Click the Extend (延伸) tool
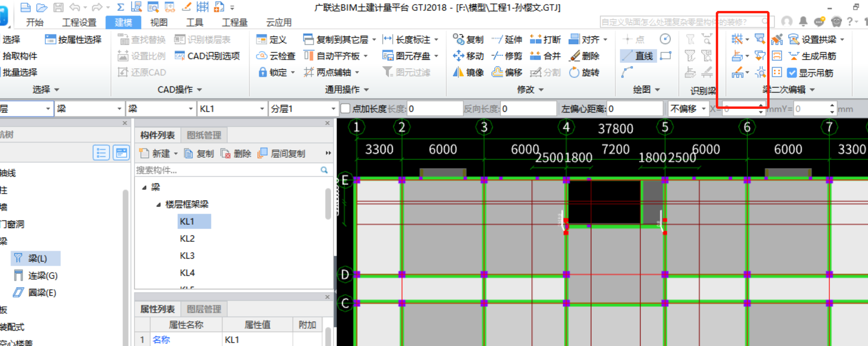The height and width of the screenshot is (346, 868). point(507,39)
